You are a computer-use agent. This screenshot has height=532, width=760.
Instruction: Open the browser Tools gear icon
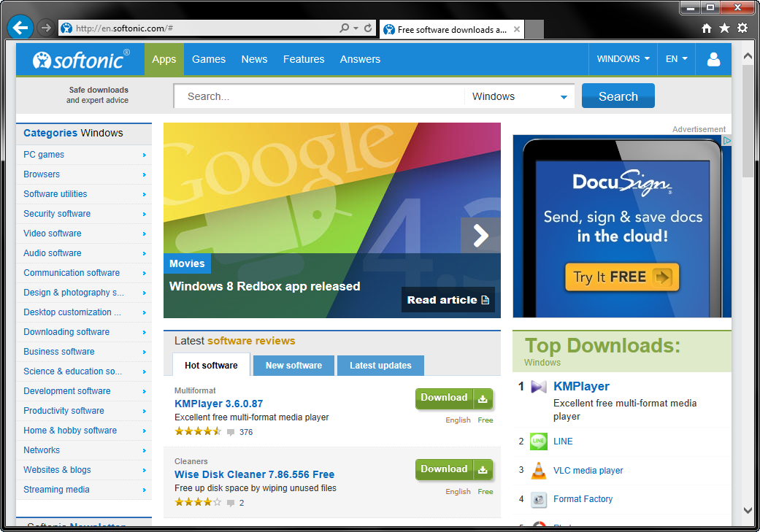tap(742, 28)
